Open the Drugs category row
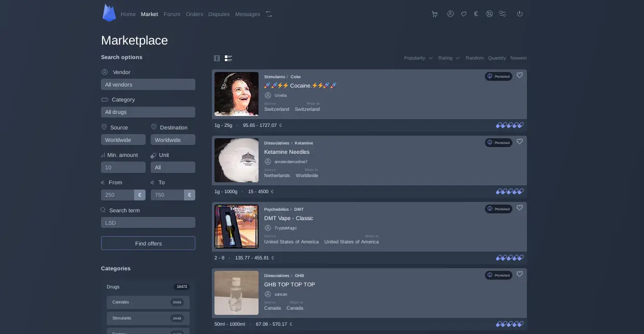 point(148,286)
